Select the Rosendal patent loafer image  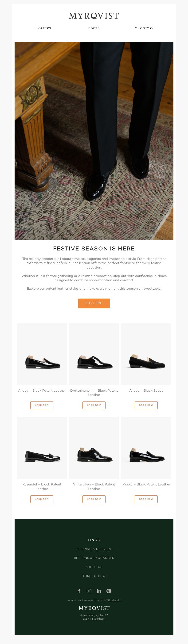42,448
